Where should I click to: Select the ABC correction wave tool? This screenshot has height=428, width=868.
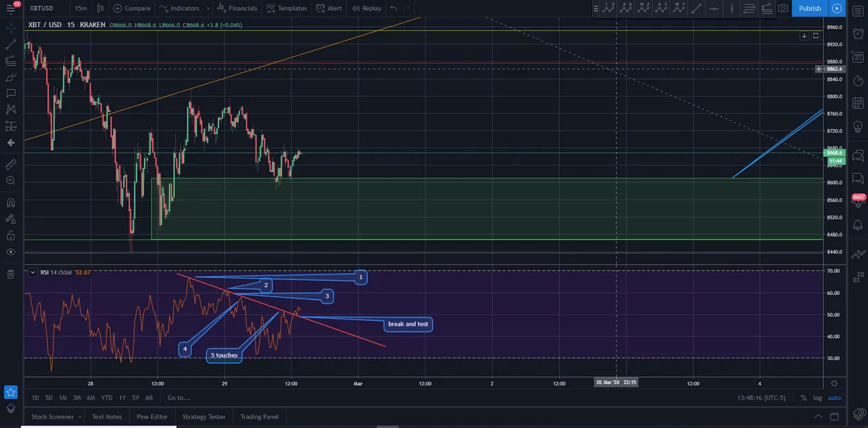[661, 8]
